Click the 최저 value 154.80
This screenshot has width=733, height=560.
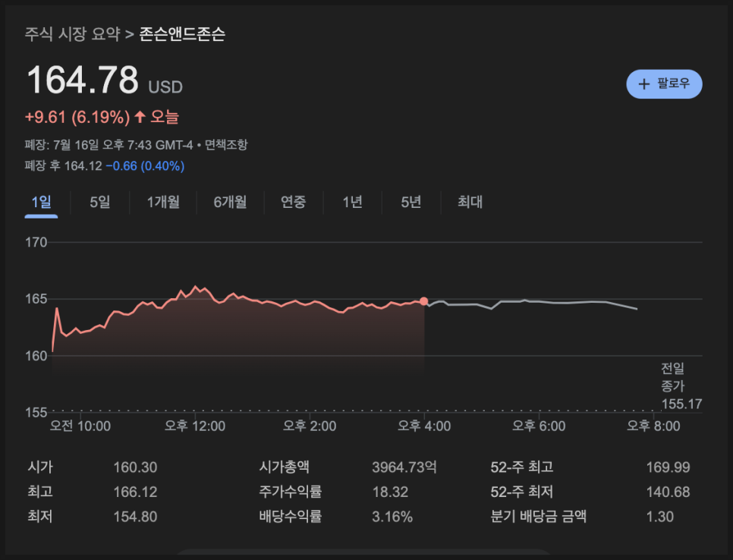pyautogui.click(x=135, y=517)
